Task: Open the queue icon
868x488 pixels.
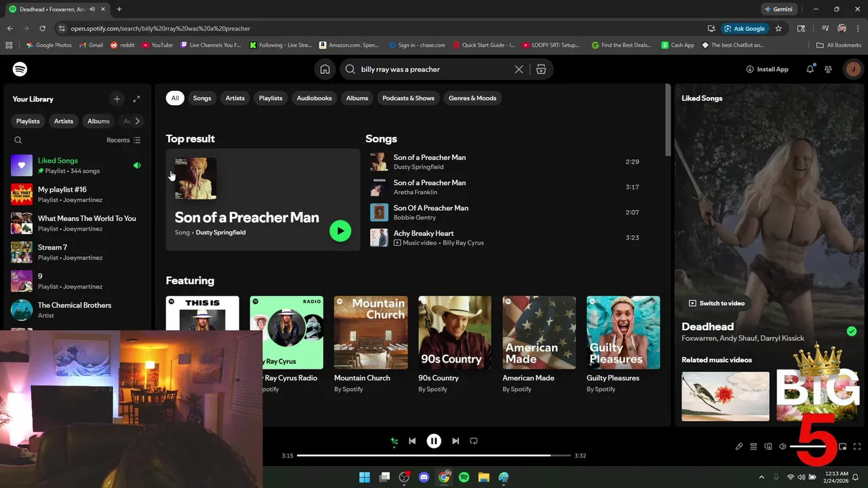Action: pyautogui.click(x=753, y=447)
